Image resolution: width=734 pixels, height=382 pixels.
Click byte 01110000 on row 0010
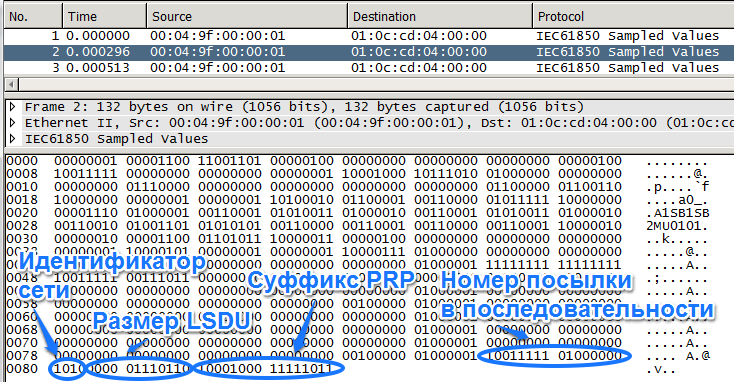(x=158, y=187)
